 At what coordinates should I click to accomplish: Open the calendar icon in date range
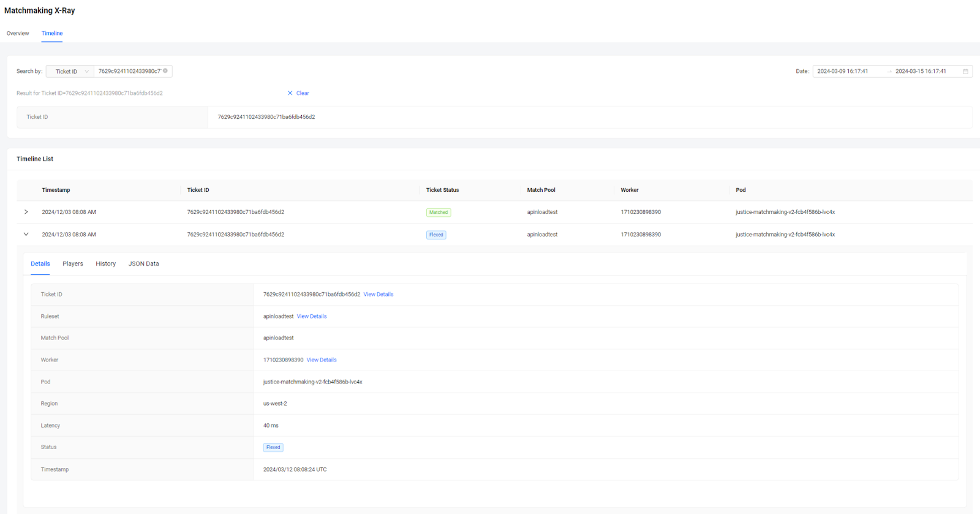965,72
